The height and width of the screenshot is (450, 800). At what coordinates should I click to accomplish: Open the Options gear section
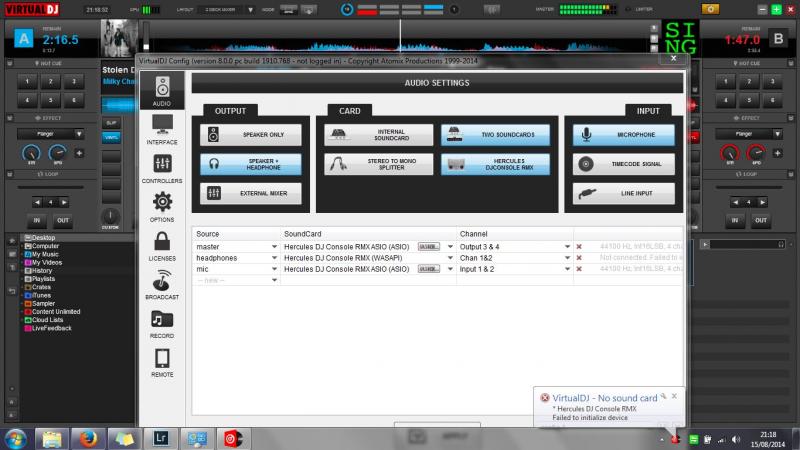pos(162,207)
